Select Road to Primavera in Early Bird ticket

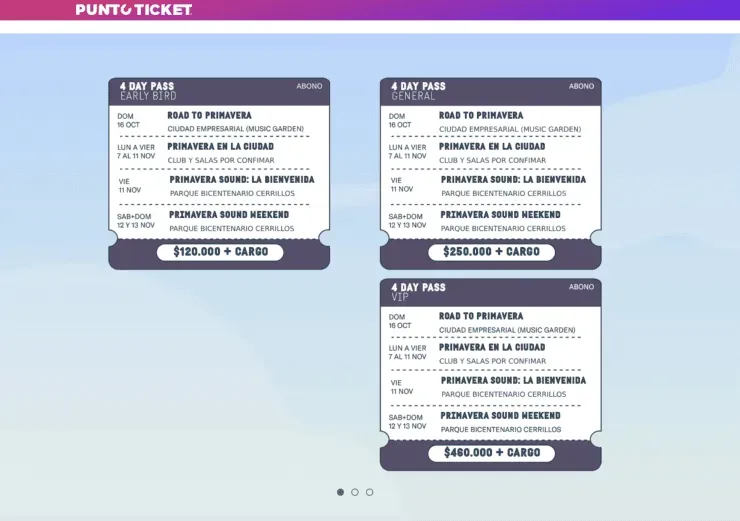[209, 116]
